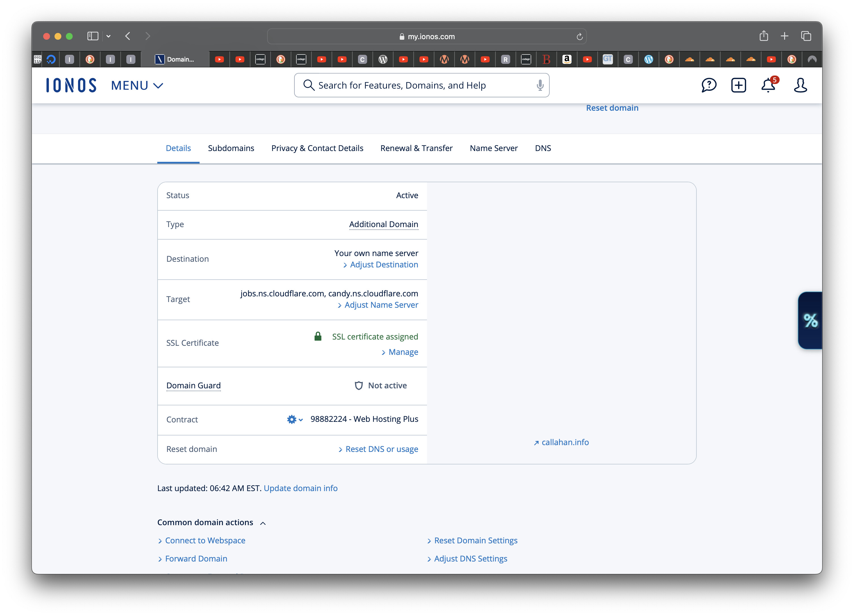854x616 pixels.
Task: Toggle the Safari sidebar button
Action: [93, 36]
